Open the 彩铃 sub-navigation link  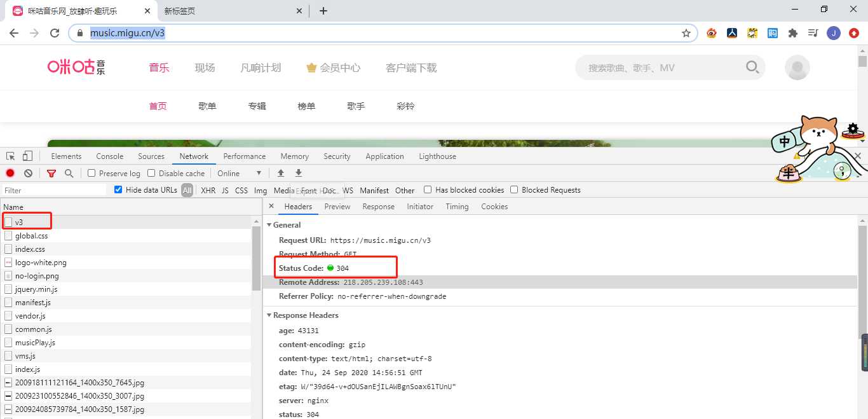point(405,106)
